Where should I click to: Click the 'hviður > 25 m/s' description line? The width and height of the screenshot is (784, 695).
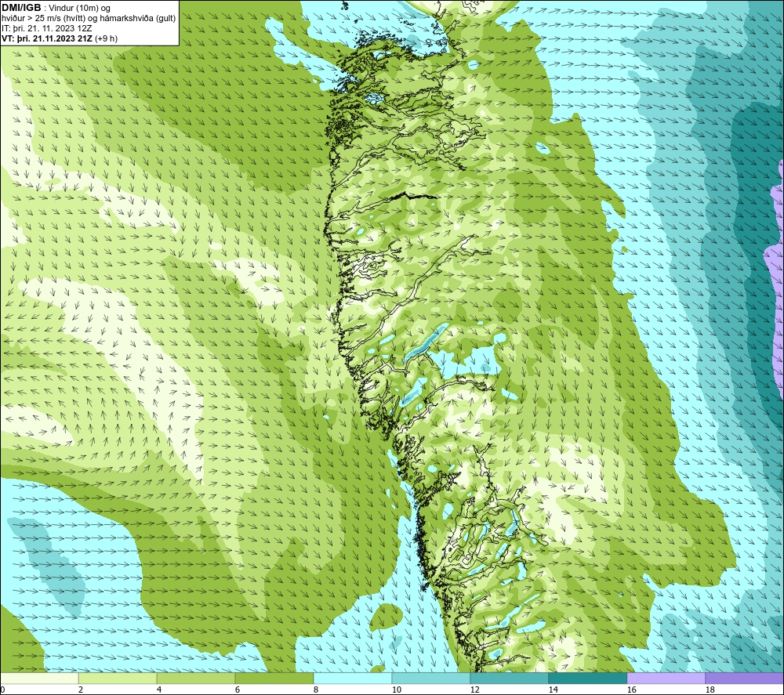(89, 19)
